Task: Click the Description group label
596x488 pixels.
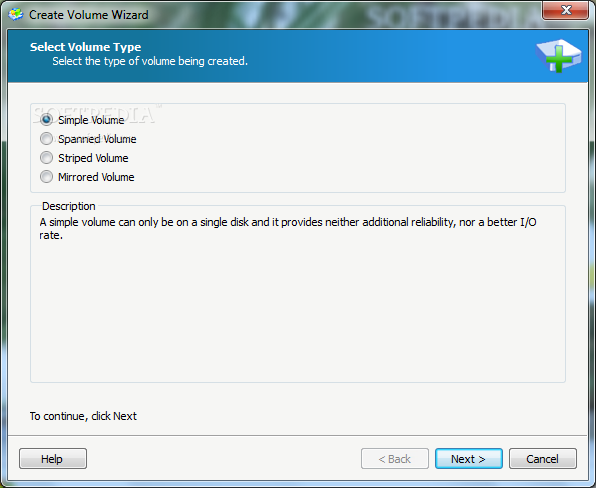Action: tap(69, 206)
